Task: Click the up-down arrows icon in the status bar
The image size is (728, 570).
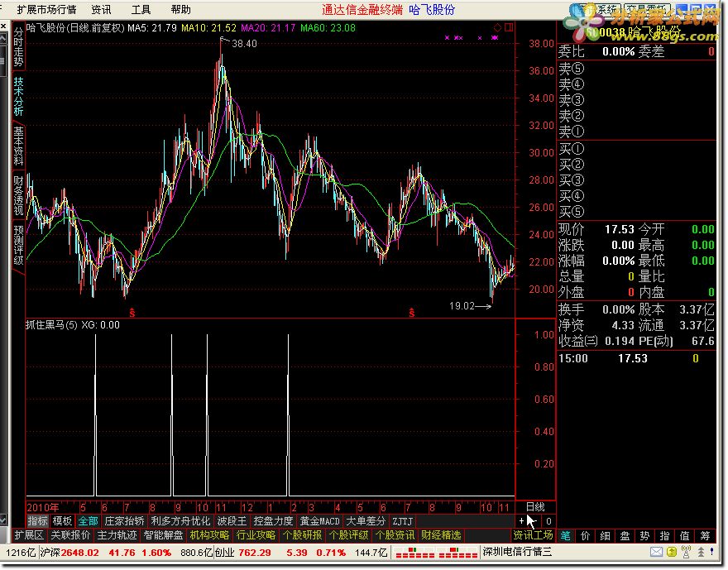Action: (x=701, y=552)
